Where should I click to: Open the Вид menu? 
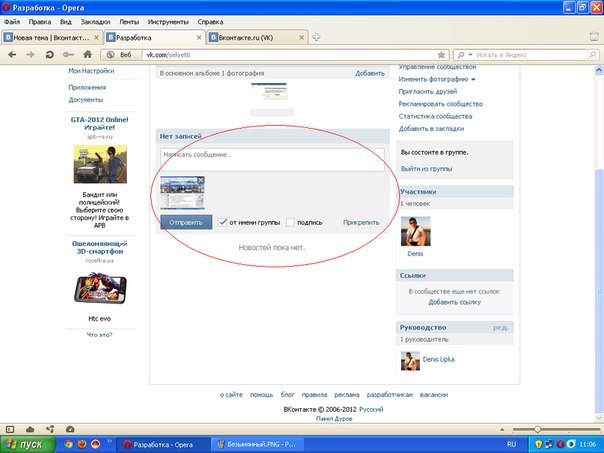click(66, 22)
